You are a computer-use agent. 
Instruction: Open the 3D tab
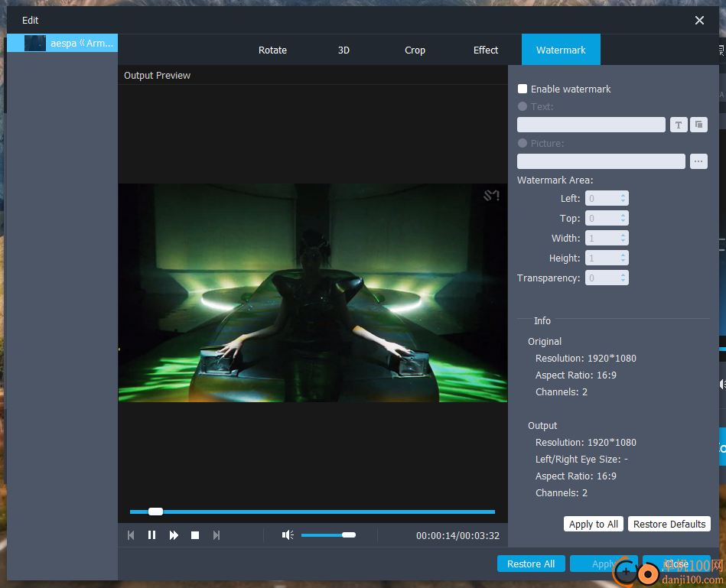coord(343,50)
